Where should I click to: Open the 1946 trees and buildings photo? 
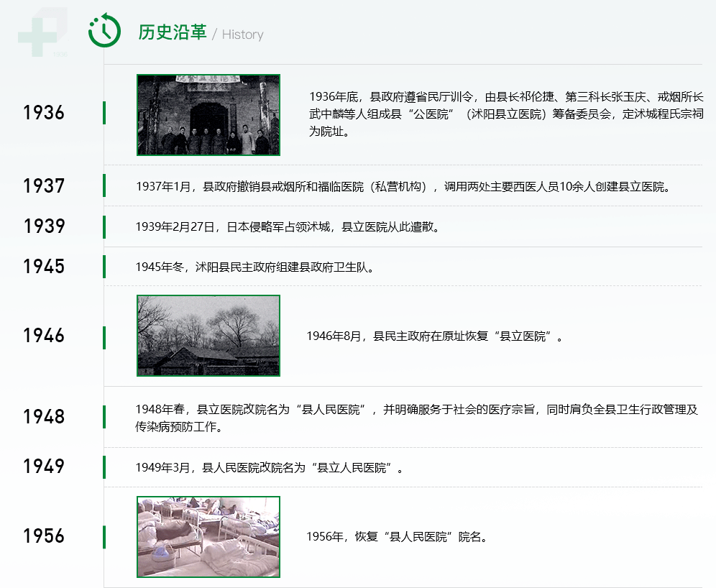[x=208, y=336]
